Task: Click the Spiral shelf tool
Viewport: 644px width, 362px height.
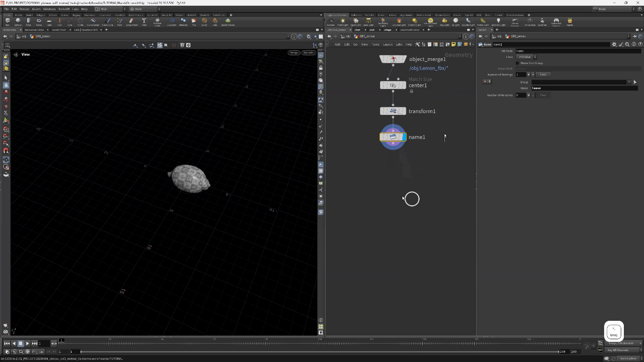Action: [x=204, y=21]
